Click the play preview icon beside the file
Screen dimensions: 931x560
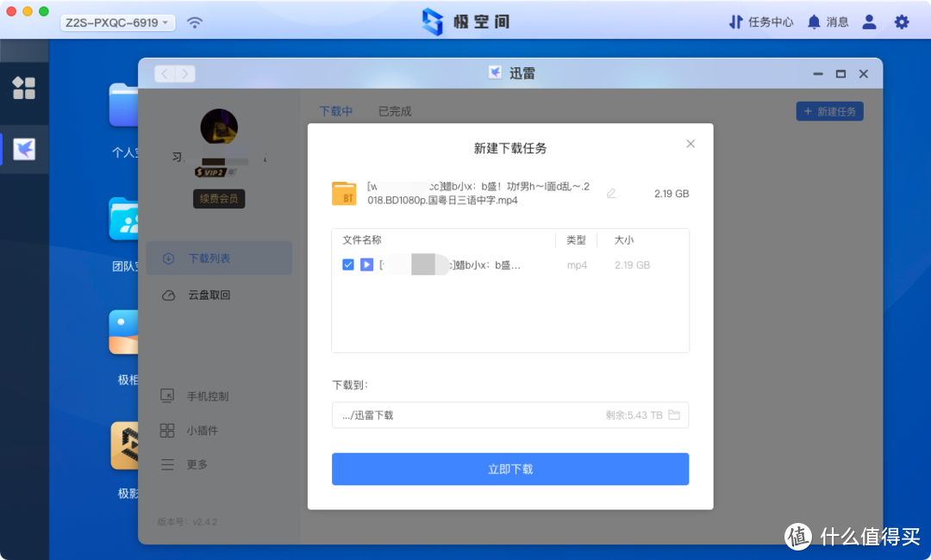point(366,264)
